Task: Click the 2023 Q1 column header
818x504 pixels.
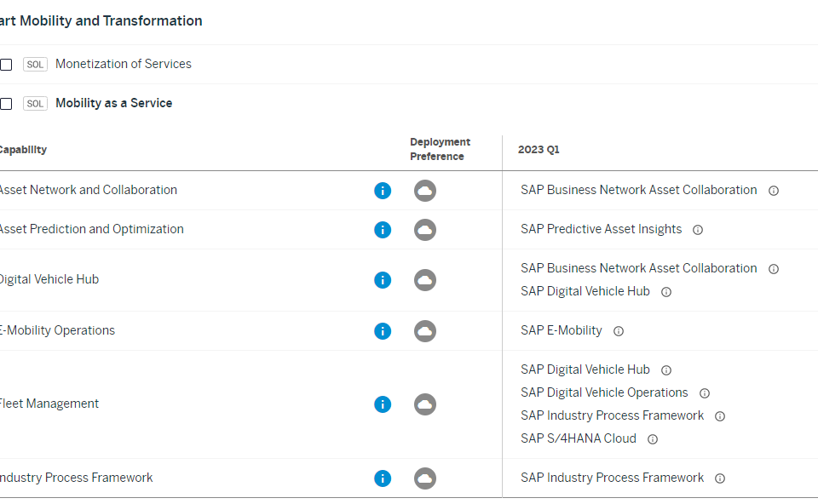Action: [539, 150]
